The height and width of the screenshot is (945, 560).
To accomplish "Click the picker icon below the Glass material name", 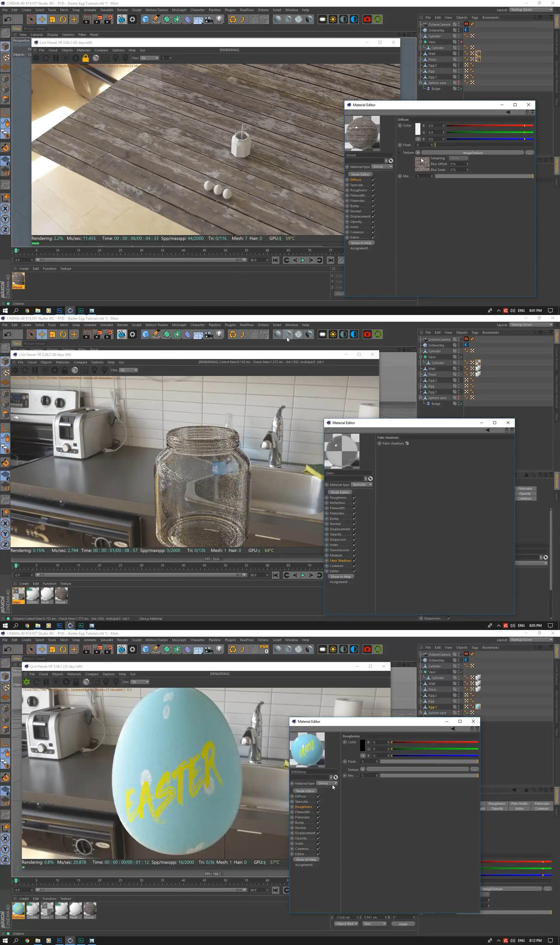I will pos(370,479).
